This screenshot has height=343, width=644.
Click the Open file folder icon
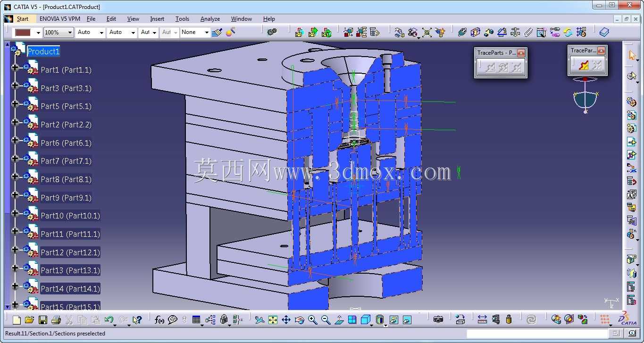coord(29,320)
